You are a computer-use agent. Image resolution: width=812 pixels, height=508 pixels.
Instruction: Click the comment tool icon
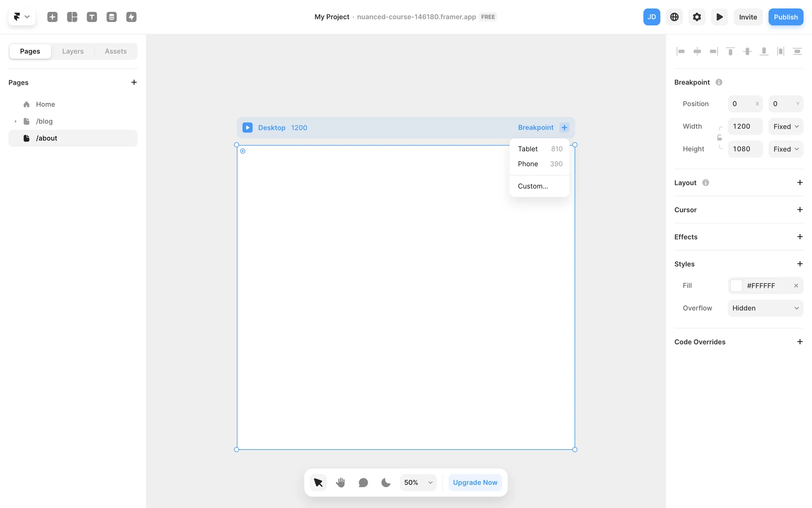coord(363,482)
